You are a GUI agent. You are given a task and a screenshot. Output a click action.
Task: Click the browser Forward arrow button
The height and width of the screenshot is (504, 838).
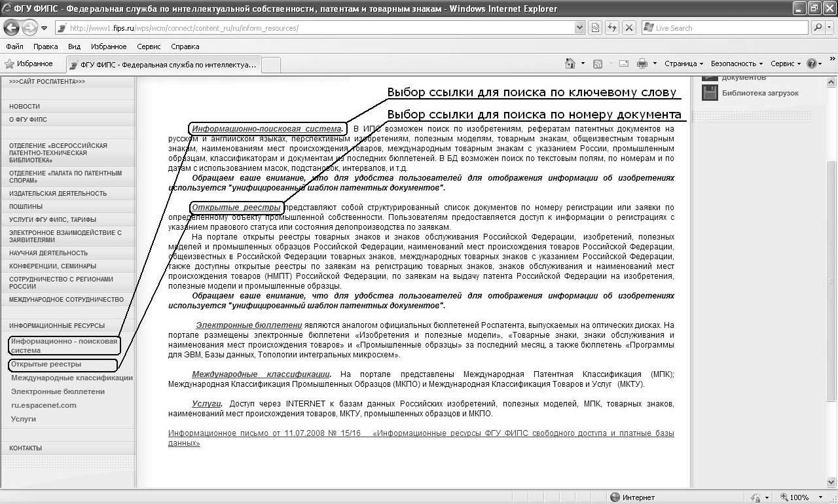pos(29,27)
